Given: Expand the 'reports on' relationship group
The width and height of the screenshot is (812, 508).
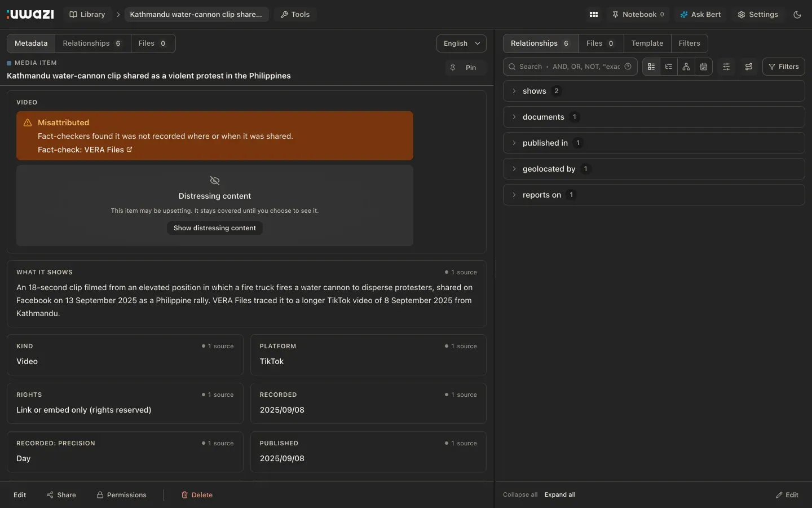Looking at the screenshot, I should [x=654, y=195].
